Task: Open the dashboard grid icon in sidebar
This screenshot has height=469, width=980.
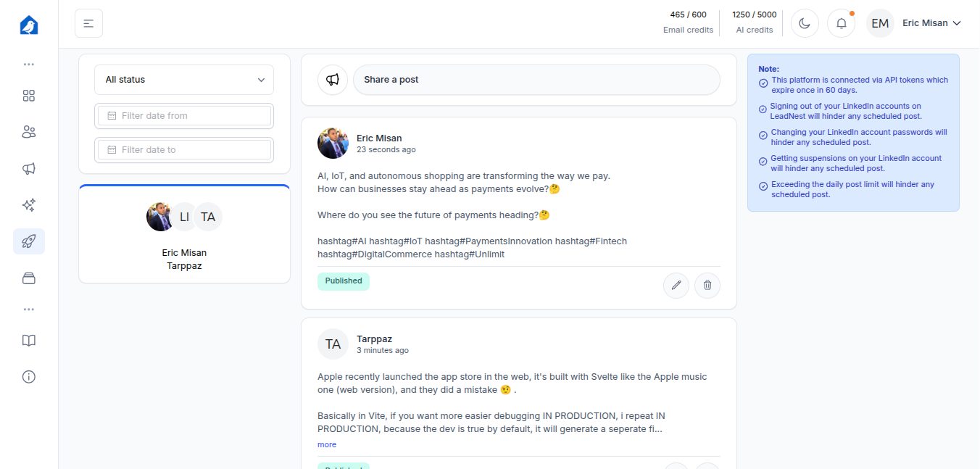Action: point(29,96)
